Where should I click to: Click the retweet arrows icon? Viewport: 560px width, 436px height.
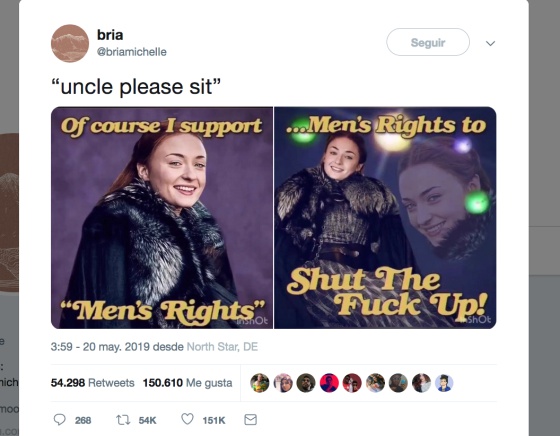(x=123, y=420)
